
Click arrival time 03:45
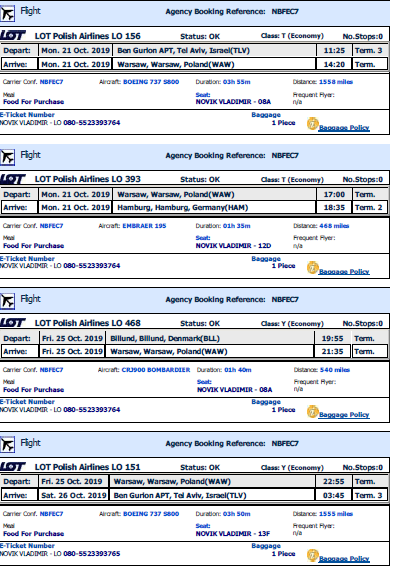click(x=333, y=495)
